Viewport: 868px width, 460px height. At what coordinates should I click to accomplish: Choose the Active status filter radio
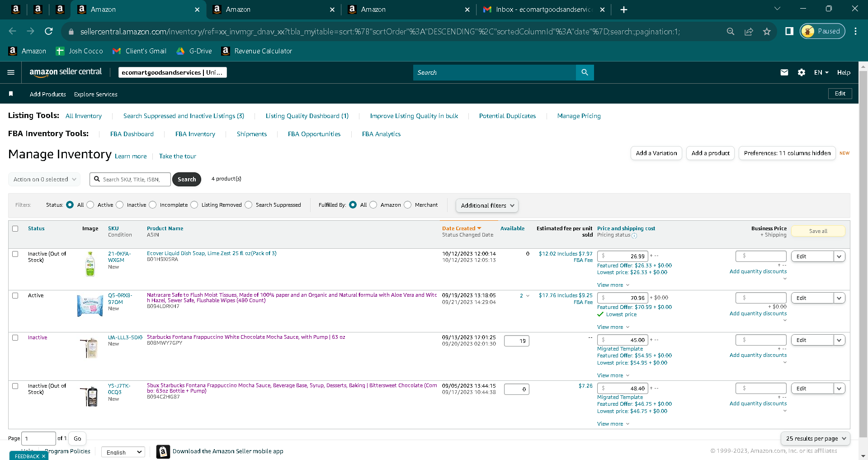tap(90, 205)
